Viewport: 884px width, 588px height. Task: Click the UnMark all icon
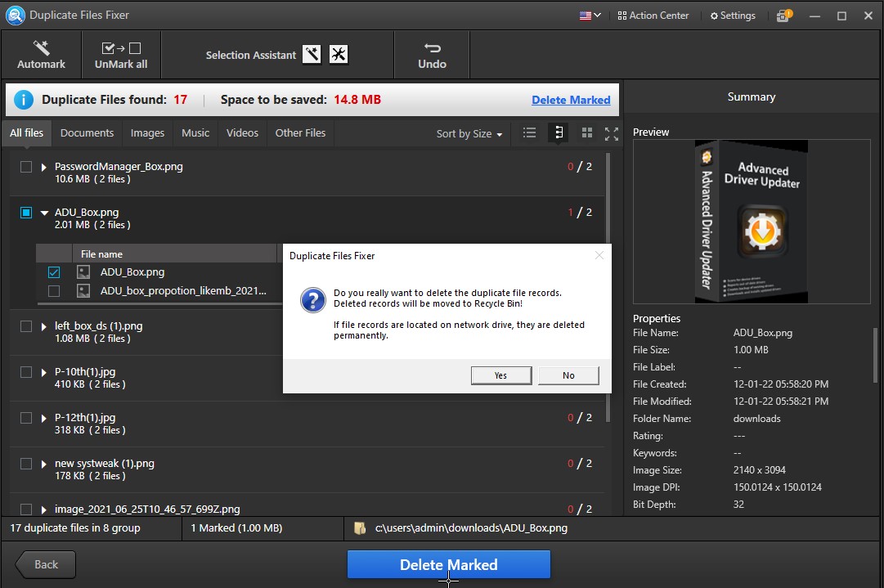coord(121,48)
